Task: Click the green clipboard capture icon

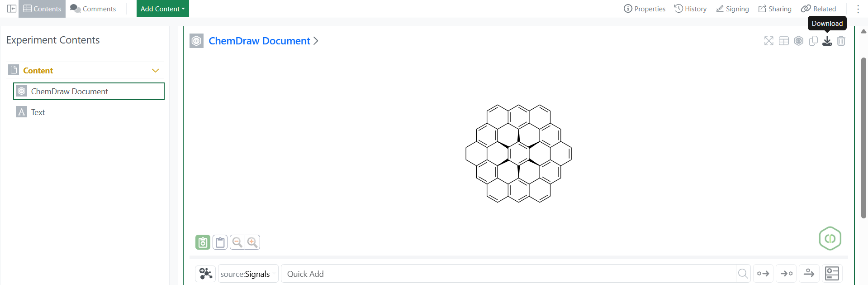Action: pos(203,242)
